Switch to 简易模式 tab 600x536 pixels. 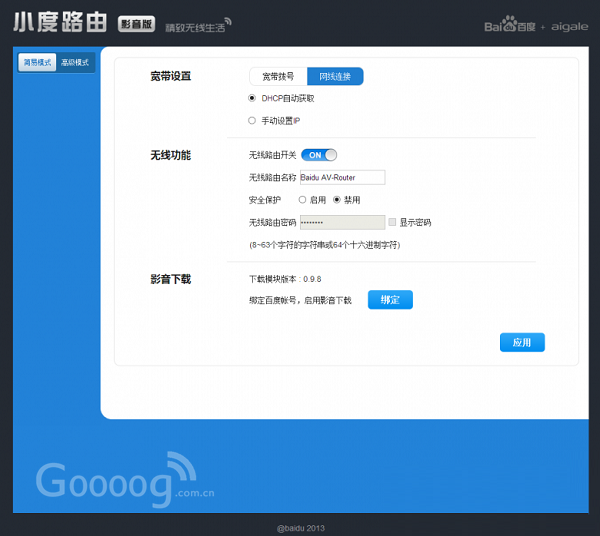(x=37, y=62)
